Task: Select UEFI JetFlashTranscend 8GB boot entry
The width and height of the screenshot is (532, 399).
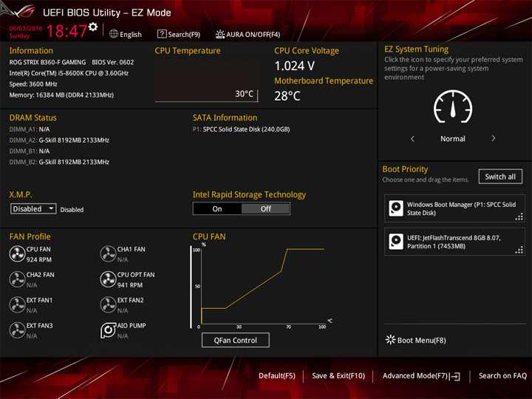Action: (x=454, y=242)
